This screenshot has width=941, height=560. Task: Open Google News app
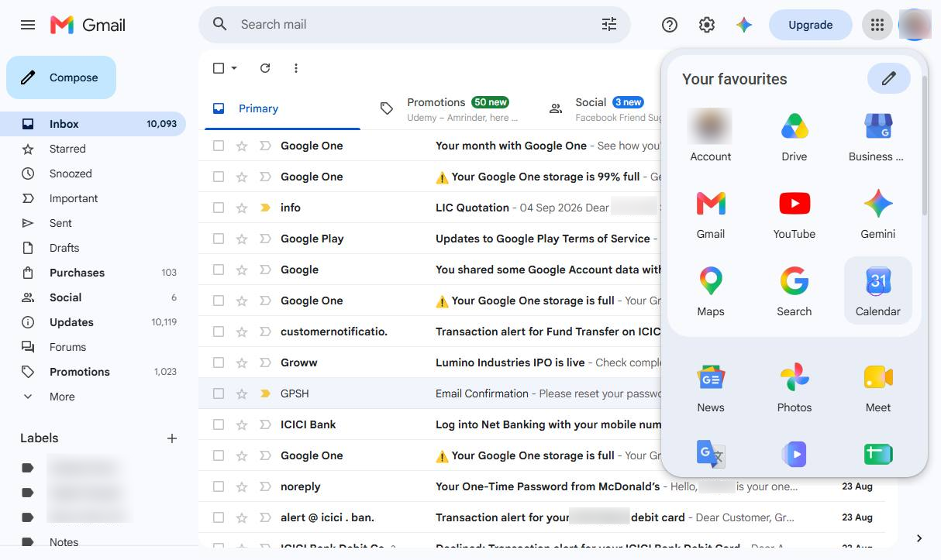pyautogui.click(x=710, y=387)
